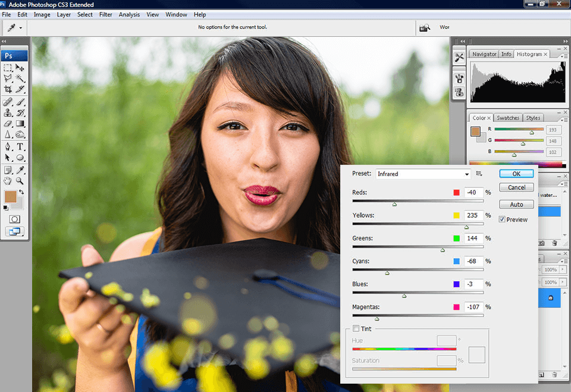Select the Magic Wand tool
This screenshot has width=571, height=392.
[x=20, y=78]
